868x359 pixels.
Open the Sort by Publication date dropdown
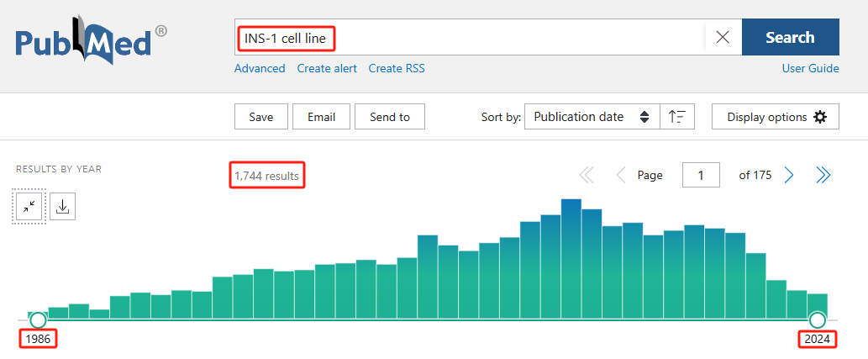coord(592,117)
